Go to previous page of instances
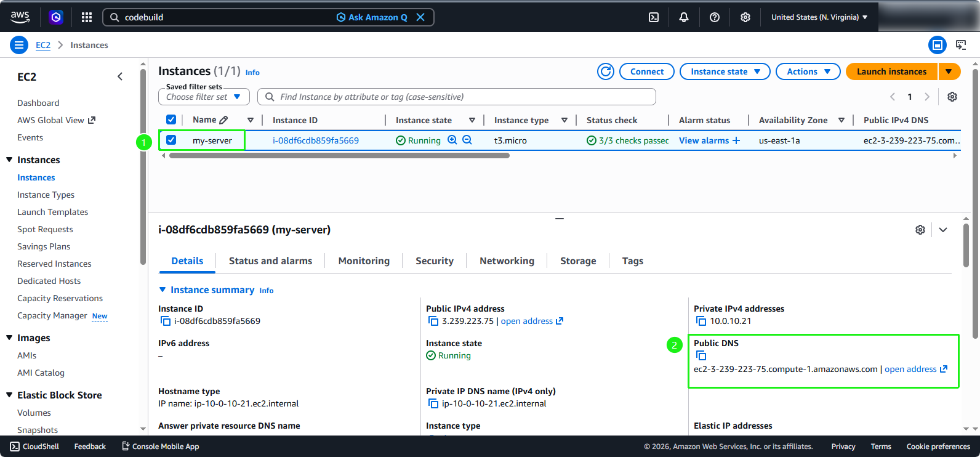Image resolution: width=980 pixels, height=457 pixels. [x=893, y=97]
